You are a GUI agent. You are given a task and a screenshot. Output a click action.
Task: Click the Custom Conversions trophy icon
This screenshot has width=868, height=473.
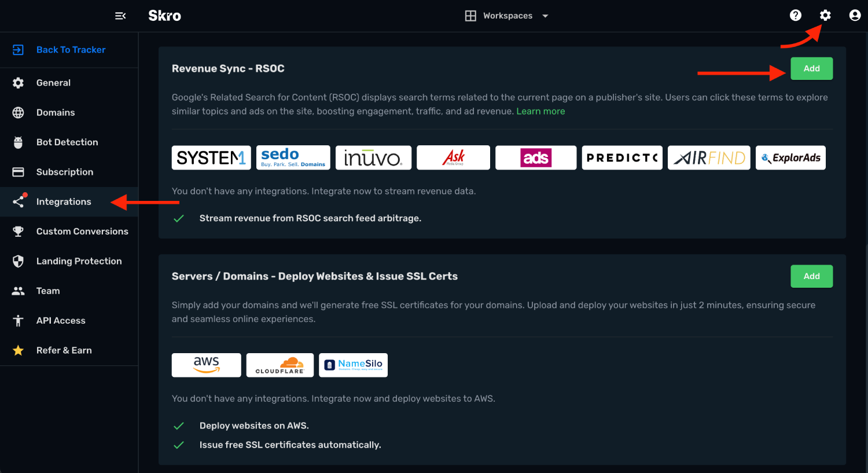pyautogui.click(x=18, y=232)
